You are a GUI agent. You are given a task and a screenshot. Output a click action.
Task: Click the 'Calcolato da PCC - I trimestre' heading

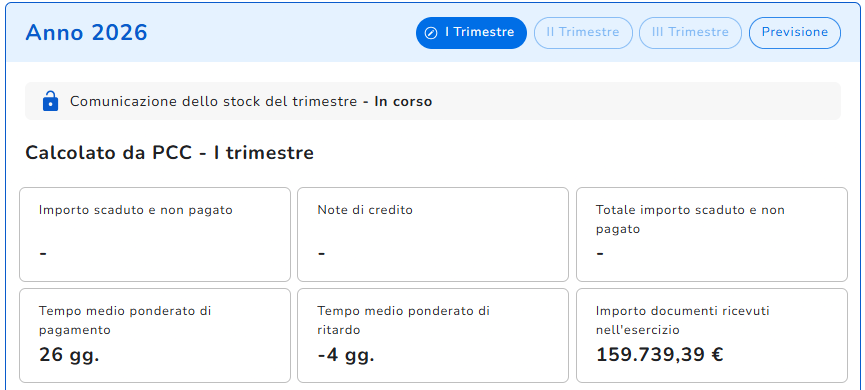point(170,153)
